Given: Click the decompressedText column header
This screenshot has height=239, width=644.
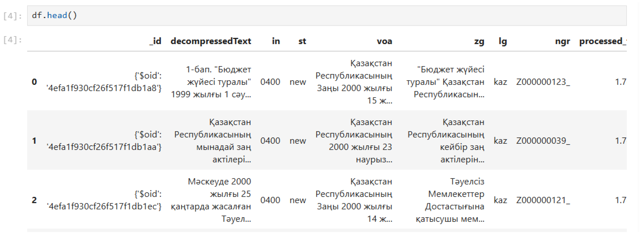Looking at the screenshot, I should (x=211, y=41).
